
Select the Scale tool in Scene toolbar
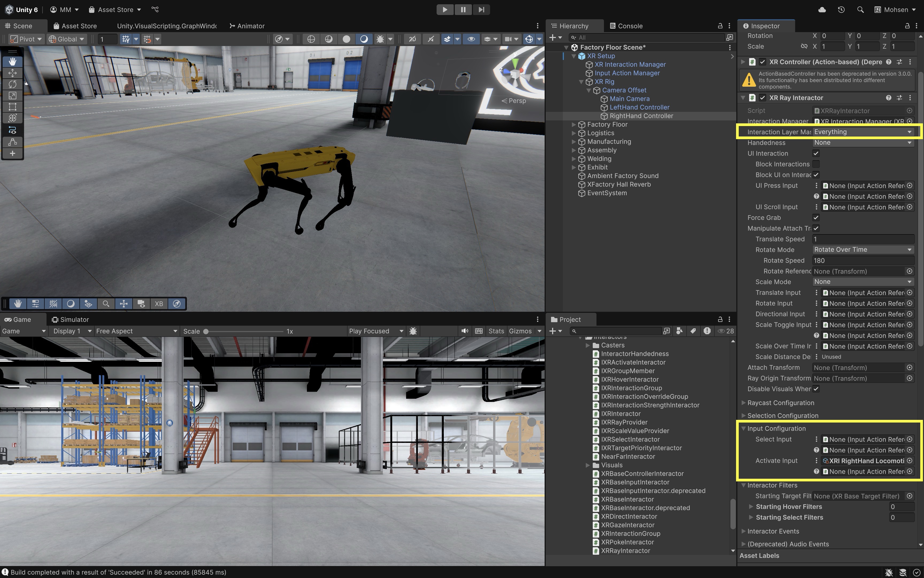point(12,96)
